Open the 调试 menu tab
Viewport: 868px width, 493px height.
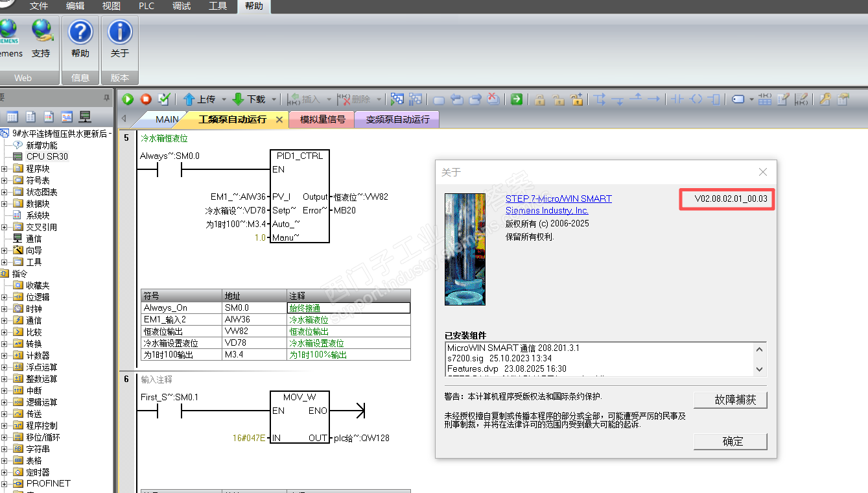pos(182,6)
